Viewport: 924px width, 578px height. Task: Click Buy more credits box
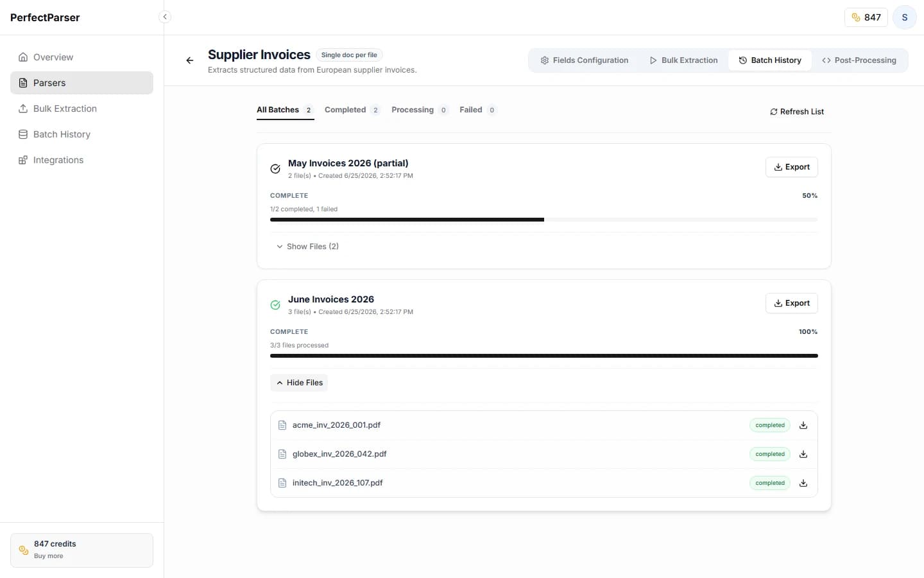(81, 550)
